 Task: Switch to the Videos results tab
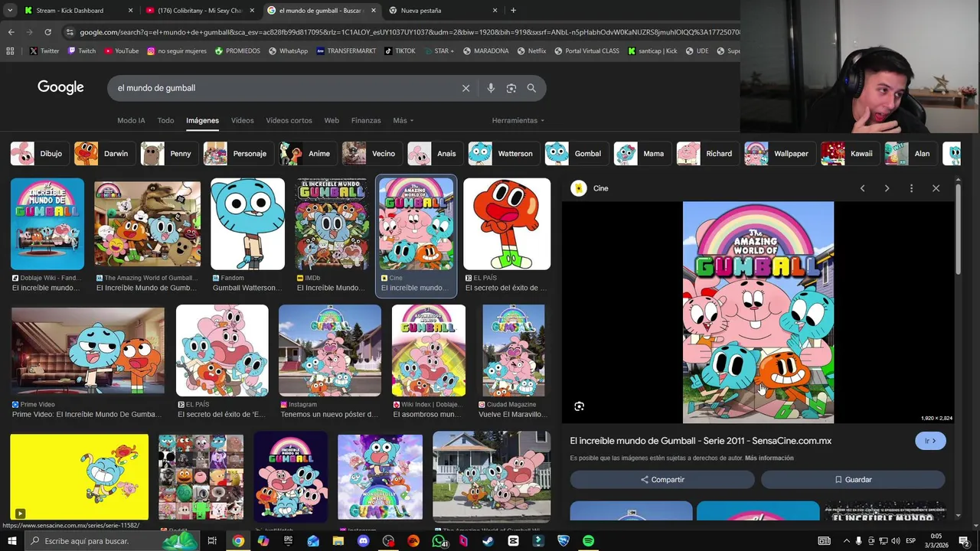click(x=243, y=120)
